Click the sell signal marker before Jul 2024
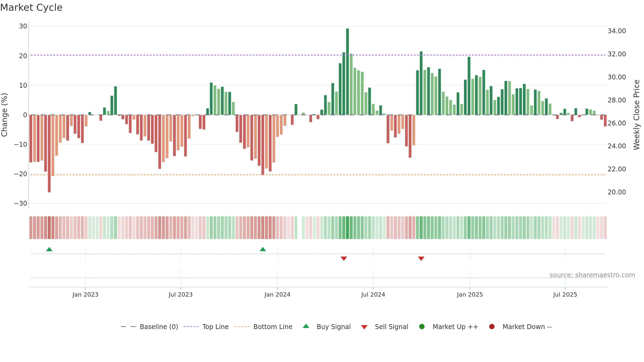Screen dimensions: 644x362 coord(344,258)
